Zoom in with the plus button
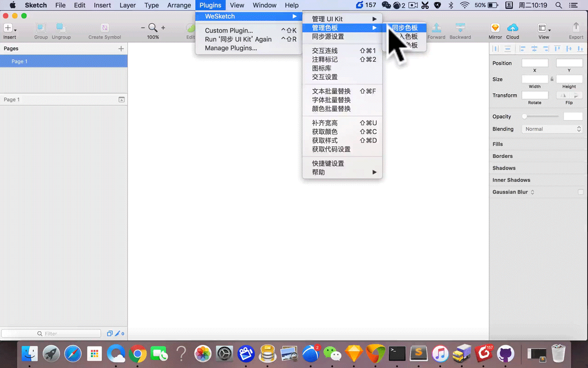The height and width of the screenshot is (368, 588). click(163, 28)
